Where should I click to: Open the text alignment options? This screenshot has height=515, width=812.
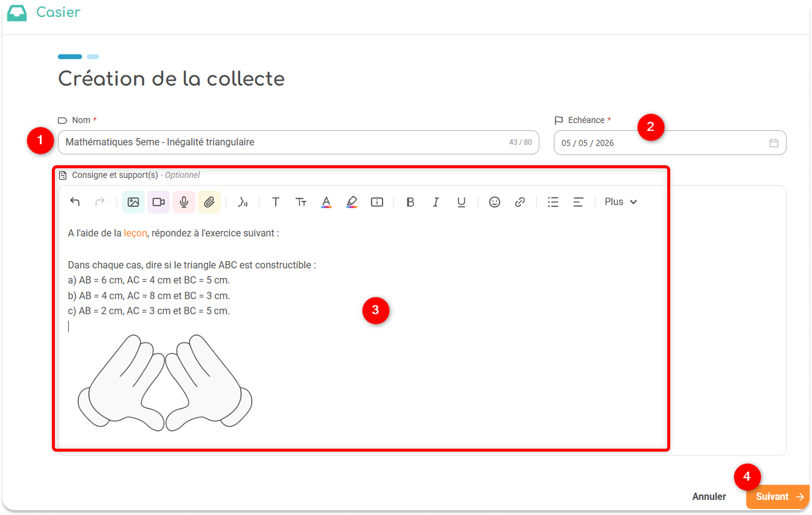pos(578,202)
